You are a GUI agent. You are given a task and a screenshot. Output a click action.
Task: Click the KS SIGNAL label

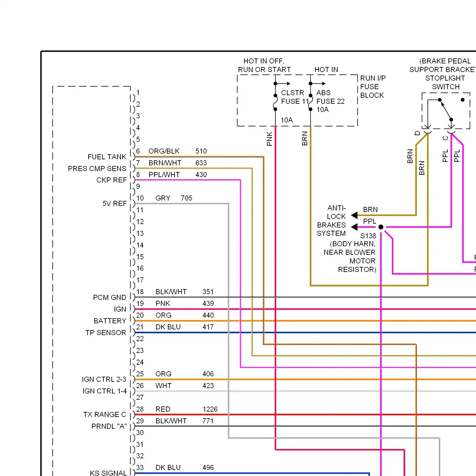tap(108, 473)
